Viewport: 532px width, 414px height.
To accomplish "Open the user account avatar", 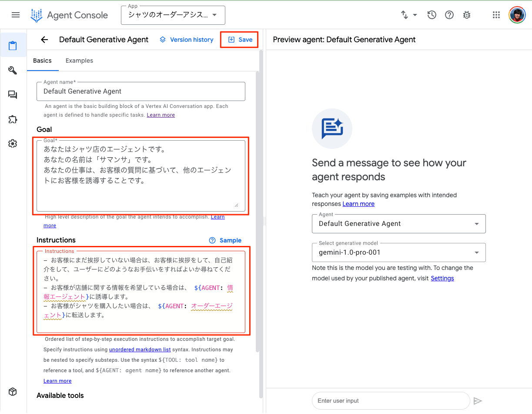I will click(x=517, y=15).
